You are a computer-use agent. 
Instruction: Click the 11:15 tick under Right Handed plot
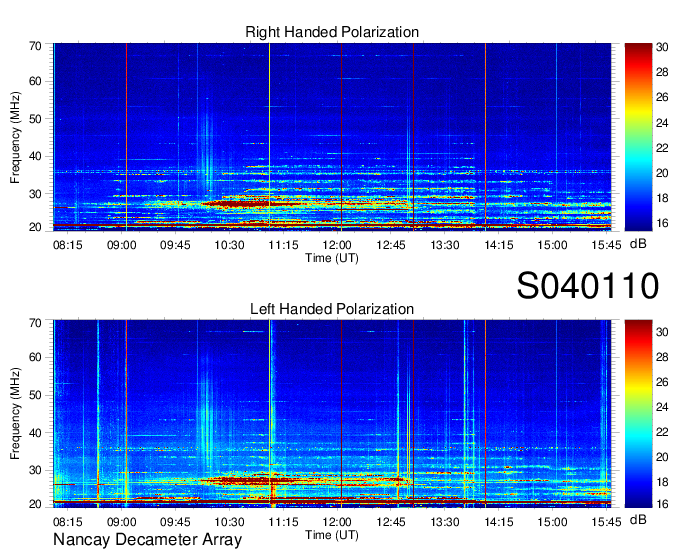pos(283,245)
